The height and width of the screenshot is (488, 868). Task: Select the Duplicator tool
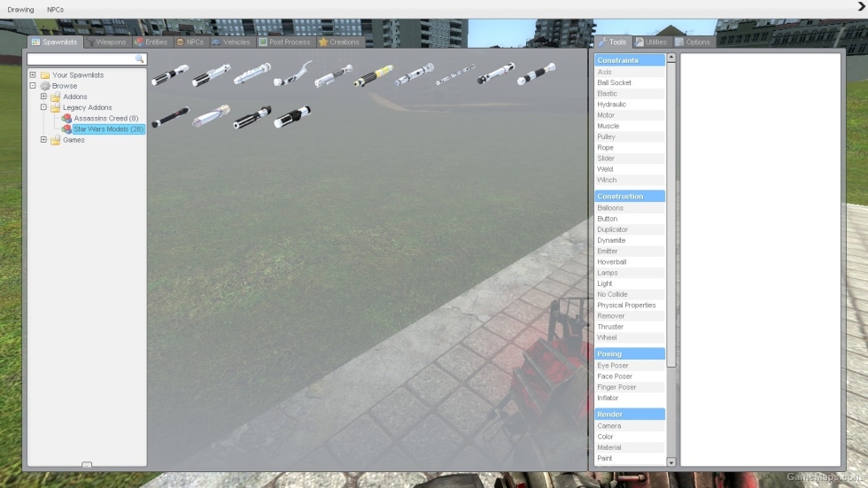(630, 229)
